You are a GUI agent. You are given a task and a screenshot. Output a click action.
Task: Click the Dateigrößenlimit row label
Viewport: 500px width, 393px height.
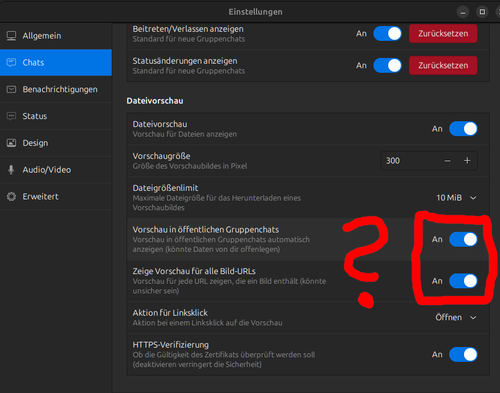coord(165,188)
